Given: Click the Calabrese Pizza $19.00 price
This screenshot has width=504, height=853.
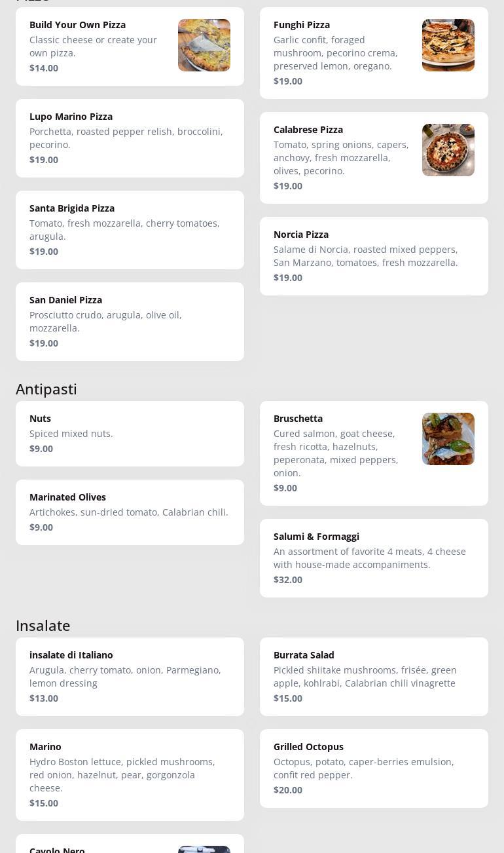Looking at the screenshot, I should click(x=288, y=186).
